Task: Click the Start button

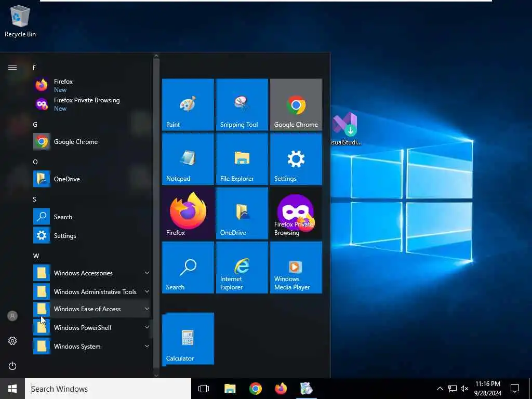Action: (x=12, y=389)
